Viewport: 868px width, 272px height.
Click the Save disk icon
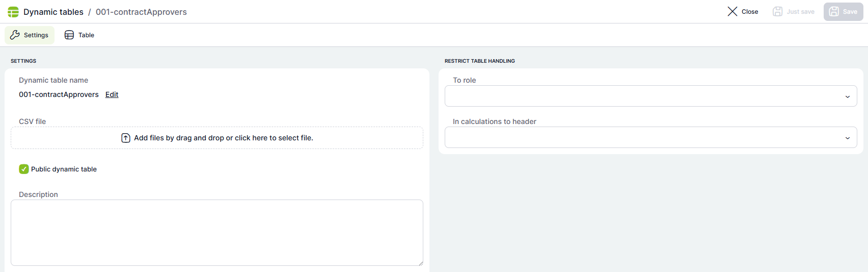coord(834,11)
